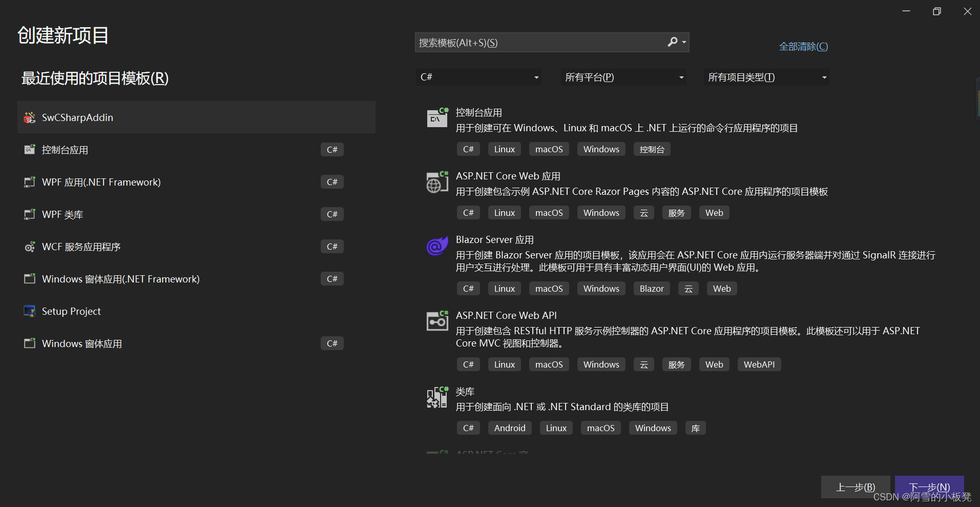Click the 服务 tag under ASP.NET Core Web 应用
Screen dimensions: 980x507
coord(676,213)
